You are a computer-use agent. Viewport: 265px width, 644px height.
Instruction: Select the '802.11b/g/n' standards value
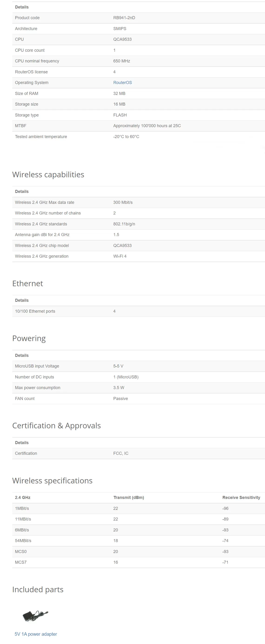124,224
